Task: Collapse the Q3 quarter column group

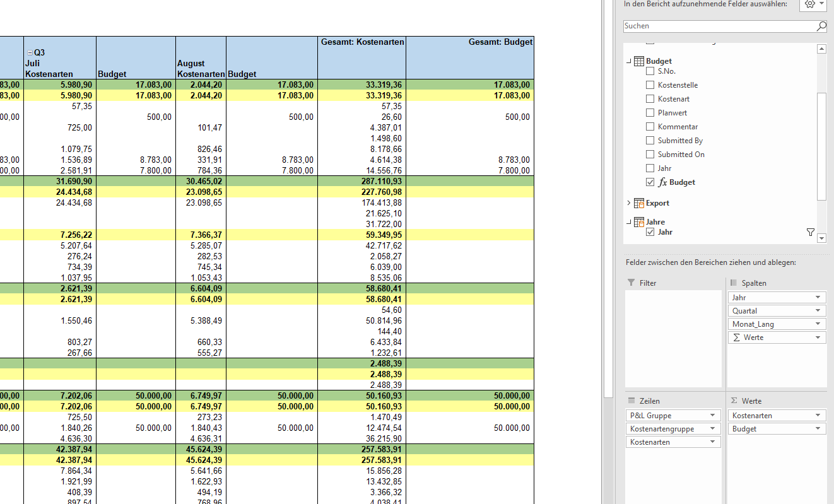Action: point(29,53)
